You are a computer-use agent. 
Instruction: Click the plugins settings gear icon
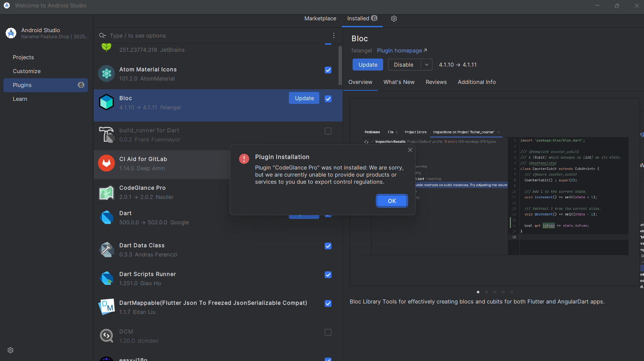coord(394,19)
